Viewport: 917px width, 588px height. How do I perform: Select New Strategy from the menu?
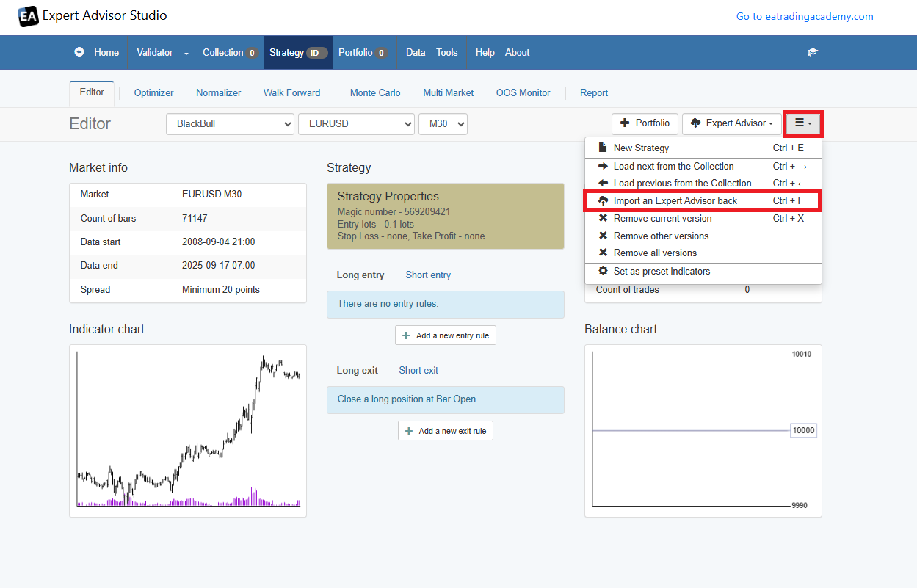point(641,148)
